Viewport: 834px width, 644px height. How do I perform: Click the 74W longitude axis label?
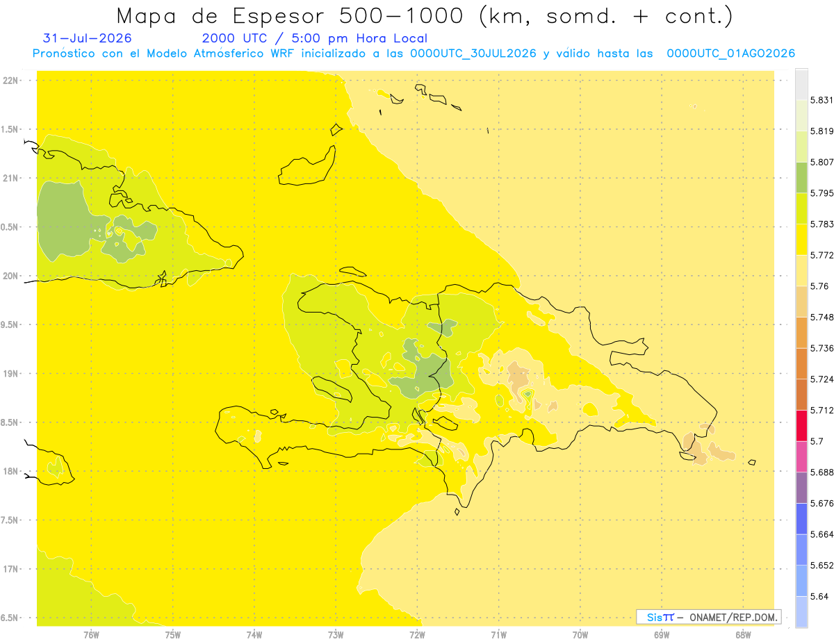(254, 634)
